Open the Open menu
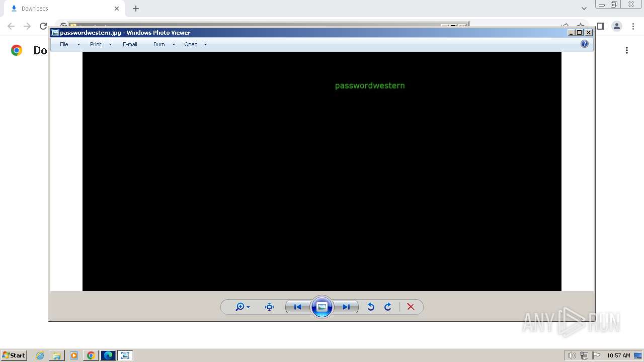The height and width of the screenshot is (362, 644). (191, 44)
